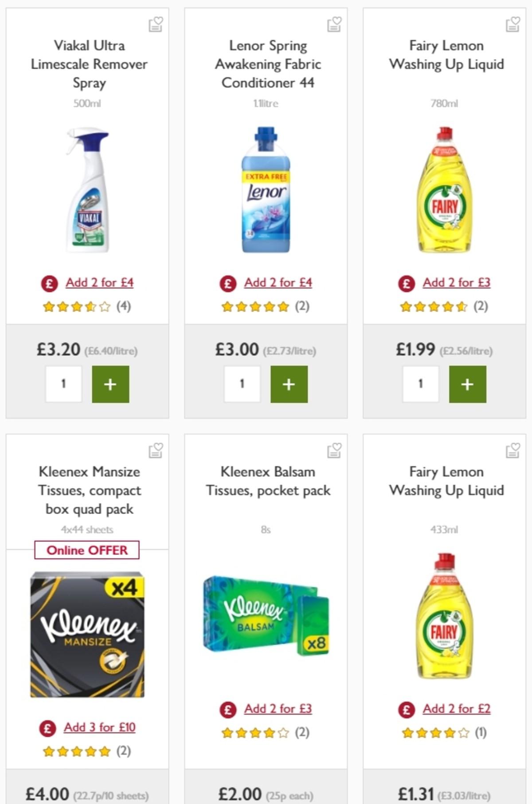Select the pound icon beside Kleenex Balsam offer

(227, 709)
